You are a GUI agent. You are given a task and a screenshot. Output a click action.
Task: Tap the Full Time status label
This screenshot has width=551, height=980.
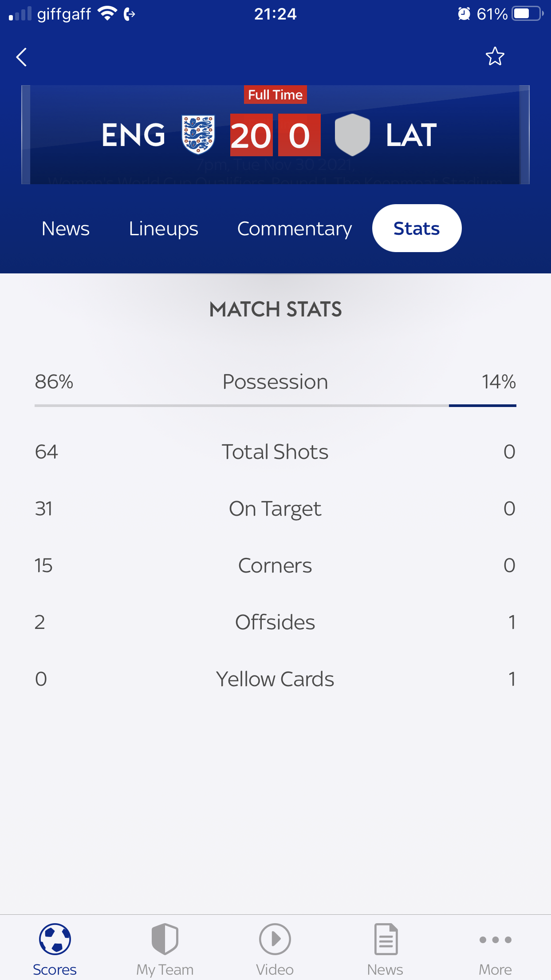tap(275, 95)
